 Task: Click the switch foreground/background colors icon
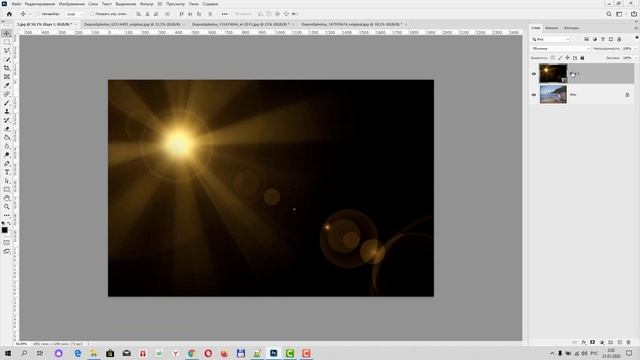[9, 224]
